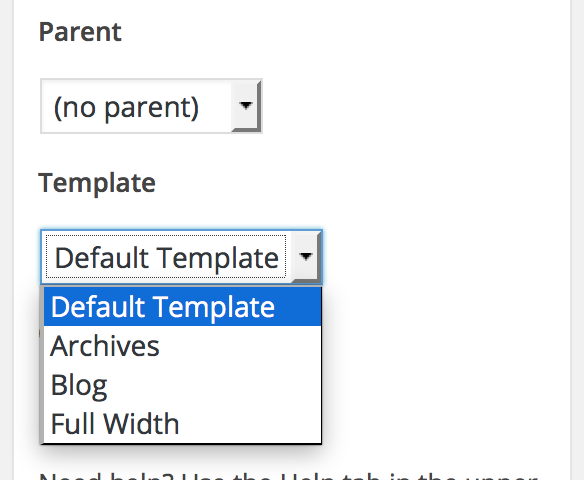The image size is (584, 480).
Task: Click the "Parent" heading label
Action: pyautogui.click(x=80, y=32)
